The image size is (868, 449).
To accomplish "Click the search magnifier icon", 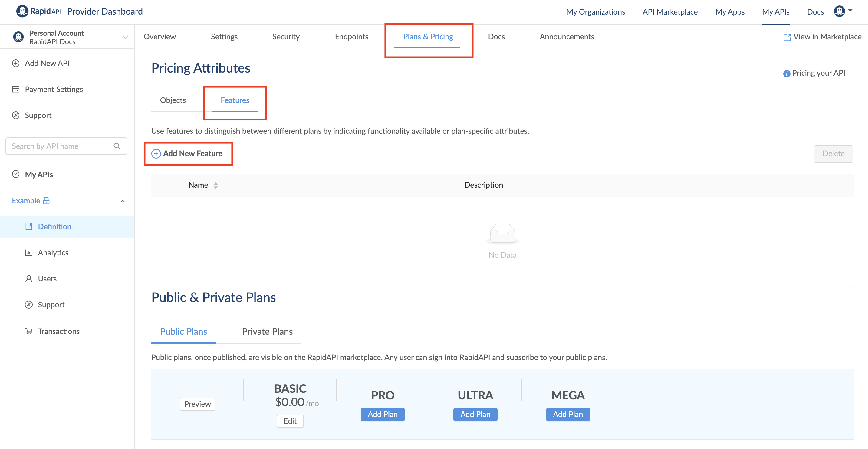I will (117, 146).
